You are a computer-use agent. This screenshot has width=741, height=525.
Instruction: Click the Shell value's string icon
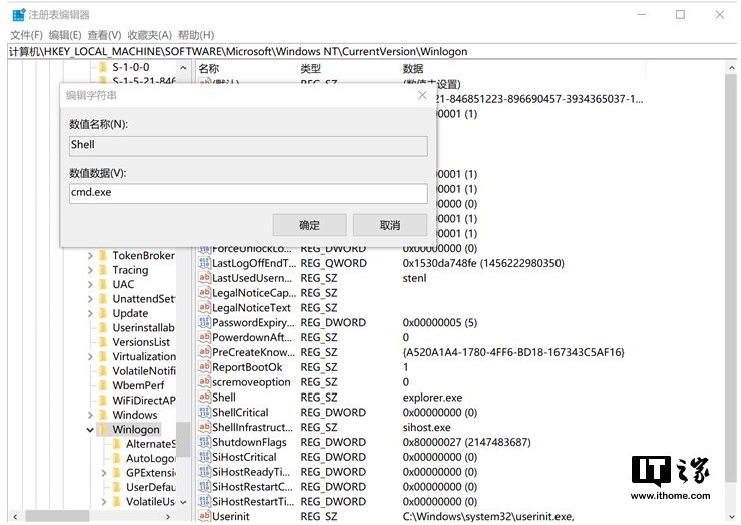point(204,397)
